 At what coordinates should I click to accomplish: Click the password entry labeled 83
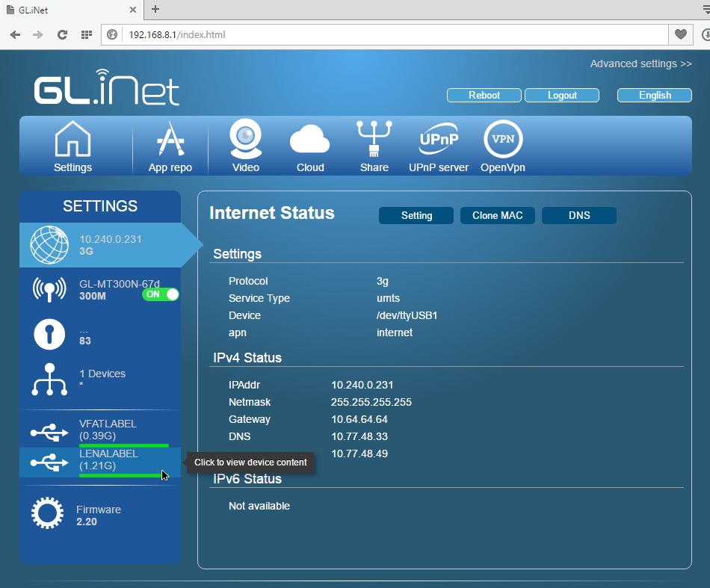[85, 341]
